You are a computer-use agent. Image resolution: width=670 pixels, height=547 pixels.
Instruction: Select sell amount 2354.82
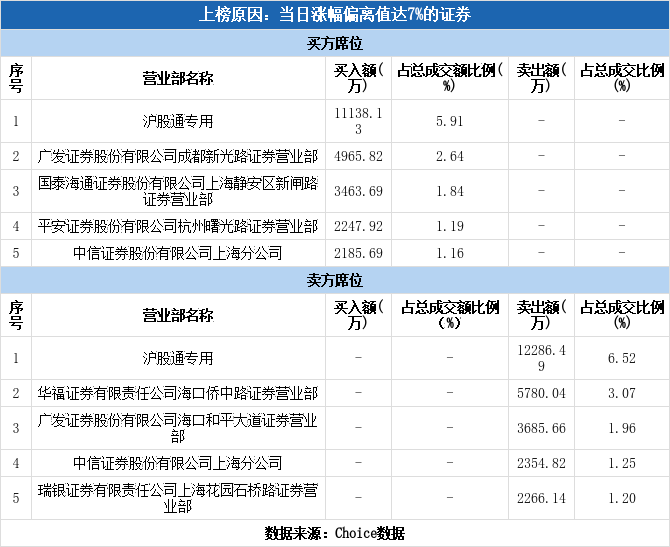coord(541,463)
